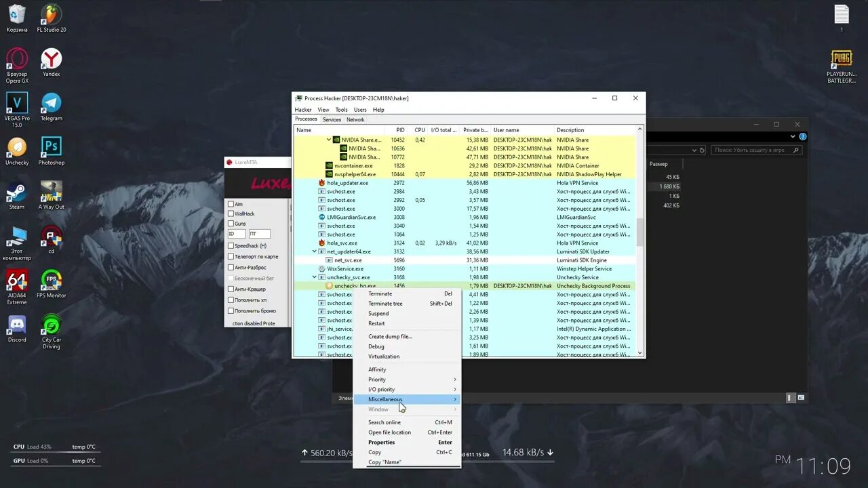The width and height of the screenshot is (868, 488).
Task: Select the net_svc.exe process row
Action: (x=465, y=260)
